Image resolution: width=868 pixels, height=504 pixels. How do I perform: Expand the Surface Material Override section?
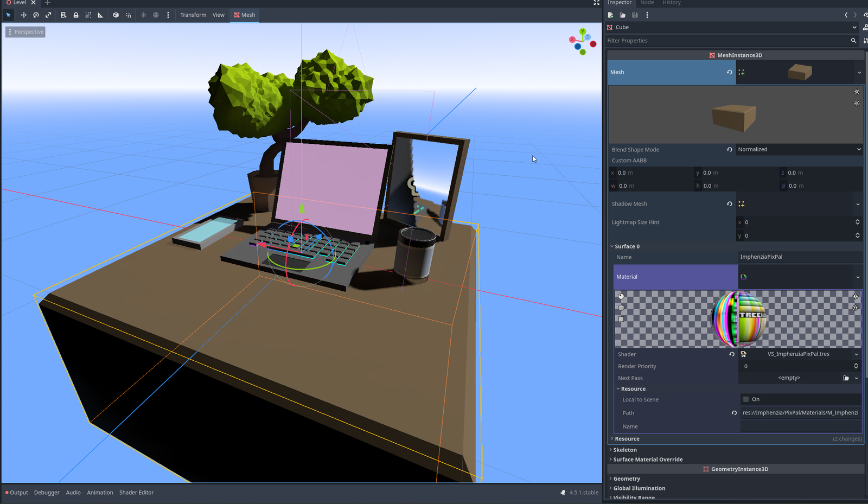[648, 460]
